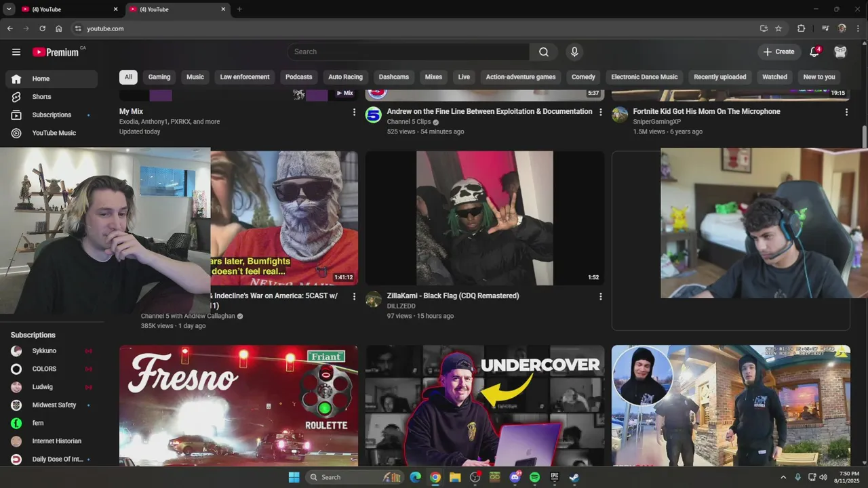868x488 pixels.
Task: Open notifications bell
Action: click(x=814, y=52)
